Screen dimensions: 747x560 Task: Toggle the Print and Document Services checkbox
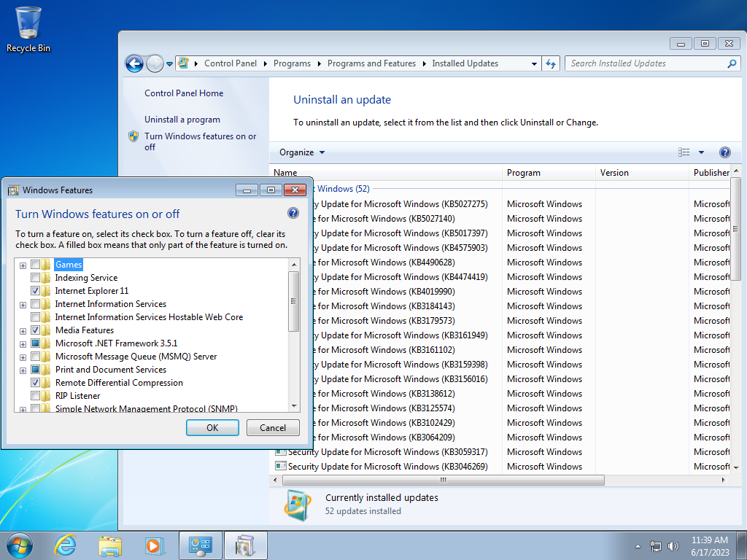[x=35, y=370]
